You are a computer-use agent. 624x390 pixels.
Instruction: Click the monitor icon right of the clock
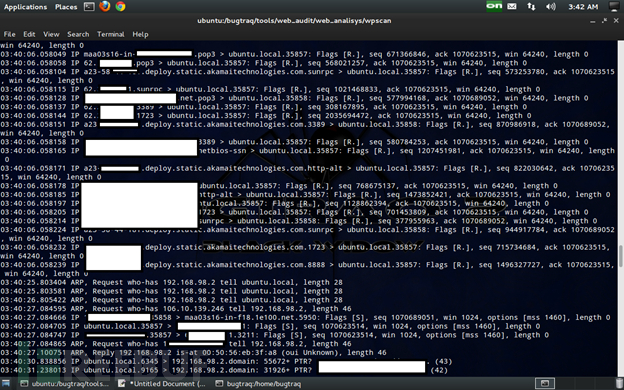point(614,6)
